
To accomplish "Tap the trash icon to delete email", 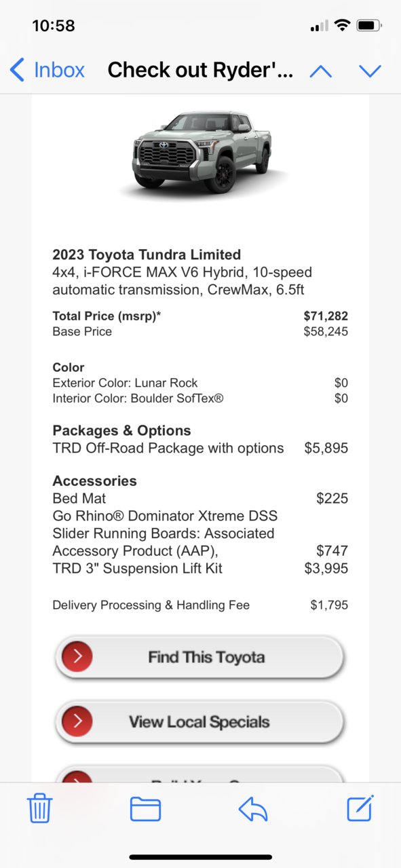I will 39,808.
